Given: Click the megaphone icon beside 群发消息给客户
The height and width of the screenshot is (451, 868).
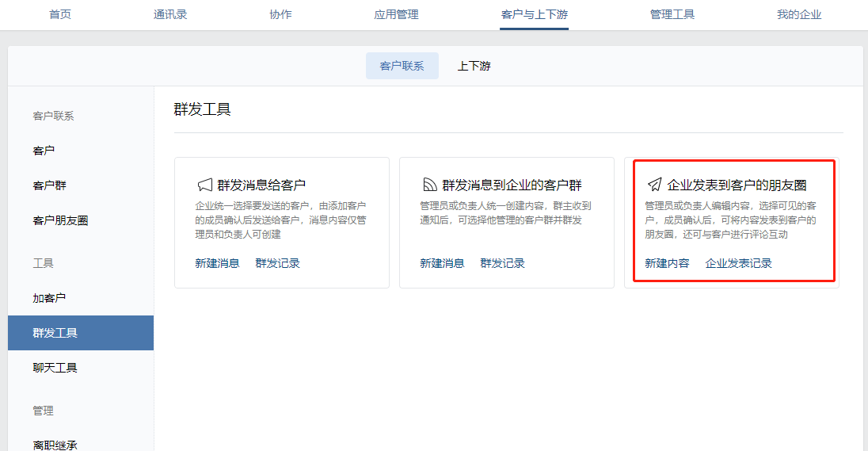Looking at the screenshot, I should 205,185.
